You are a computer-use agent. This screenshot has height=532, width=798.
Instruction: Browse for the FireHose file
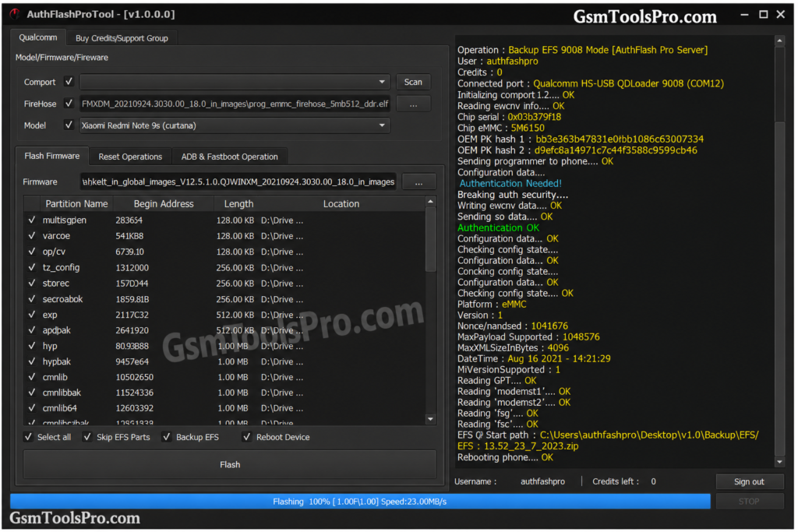pos(413,104)
